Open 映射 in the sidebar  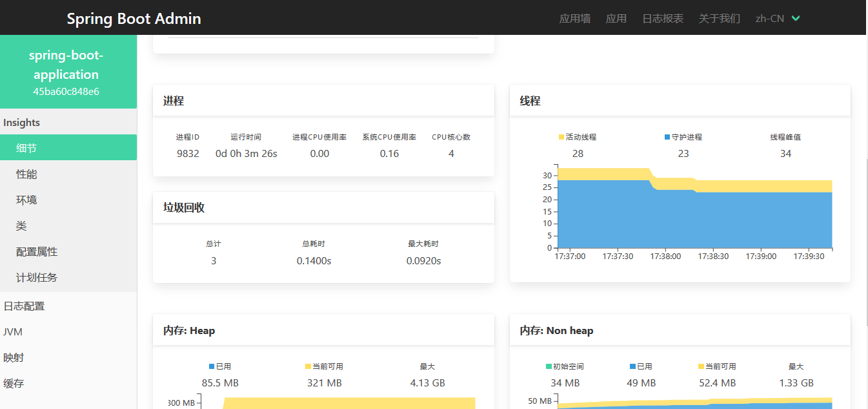click(x=68, y=357)
